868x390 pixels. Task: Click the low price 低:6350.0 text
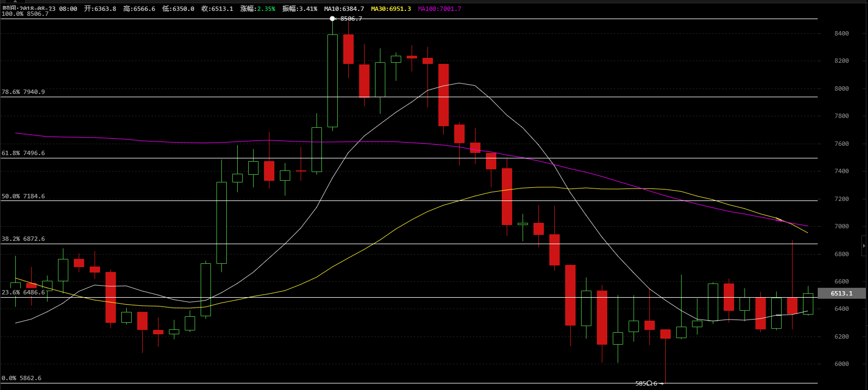pyautogui.click(x=178, y=9)
